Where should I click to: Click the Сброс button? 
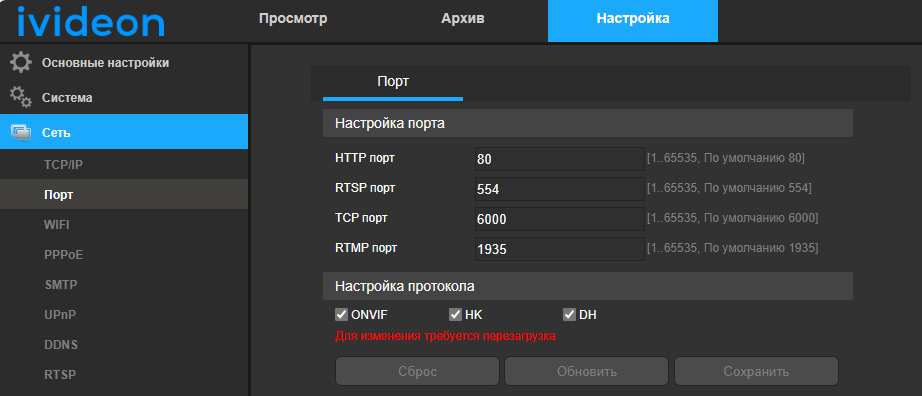click(x=417, y=371)
